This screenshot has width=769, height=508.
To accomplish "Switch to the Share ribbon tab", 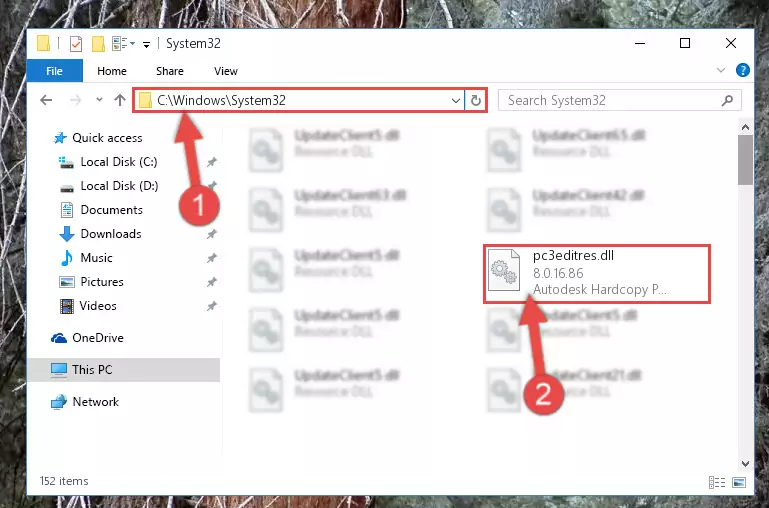I will 170,71.
